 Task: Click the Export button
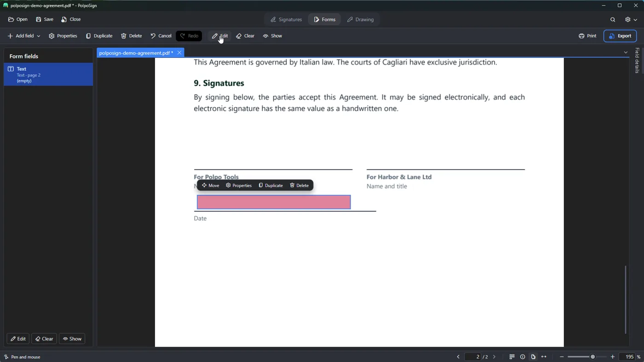click(x=620, y=36)
